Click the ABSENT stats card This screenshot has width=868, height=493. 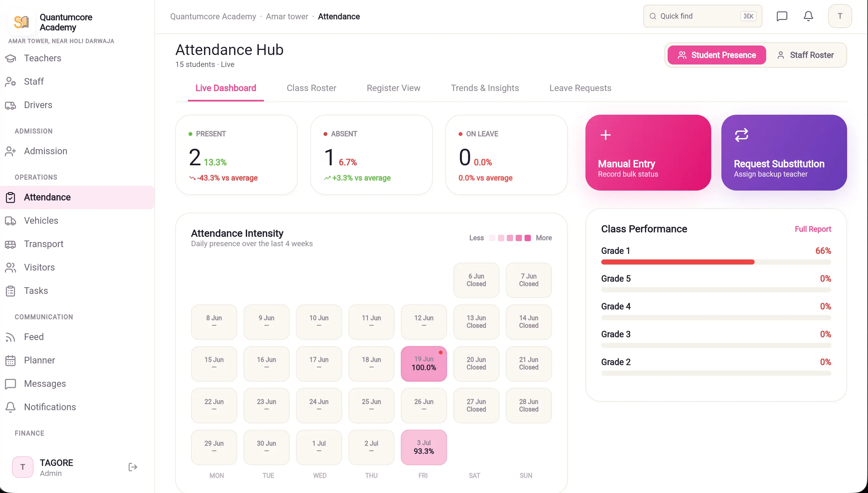371,155
